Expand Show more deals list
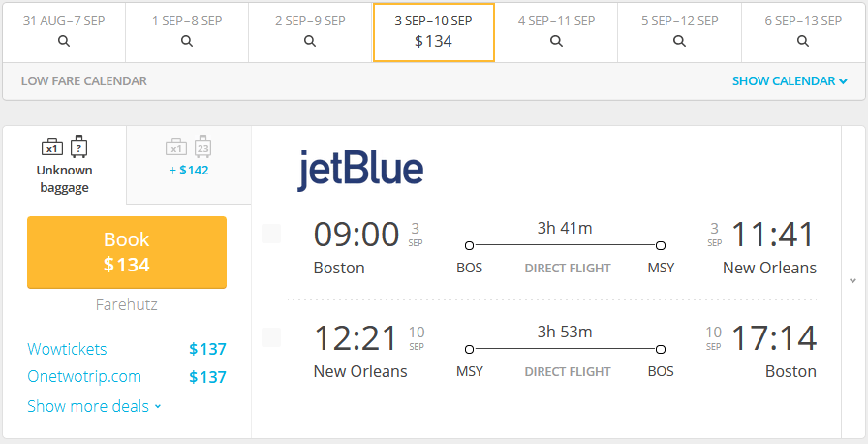868x444 pixels. tap(94, 406)
